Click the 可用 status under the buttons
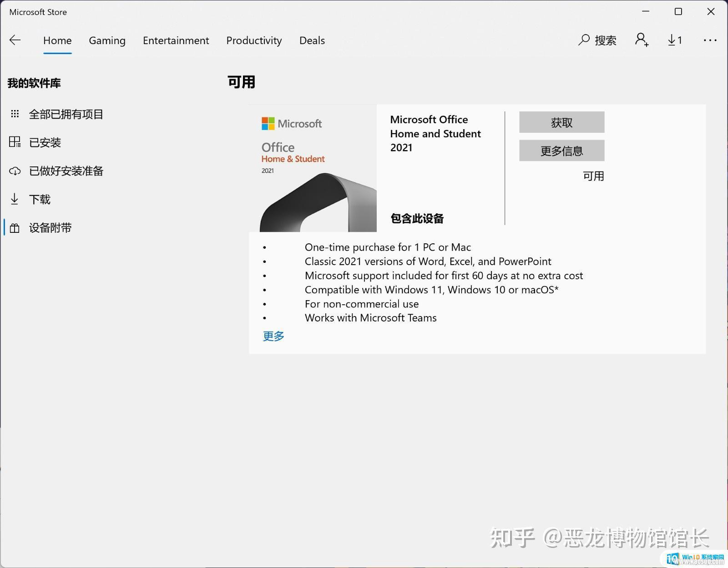 point(593,176)
